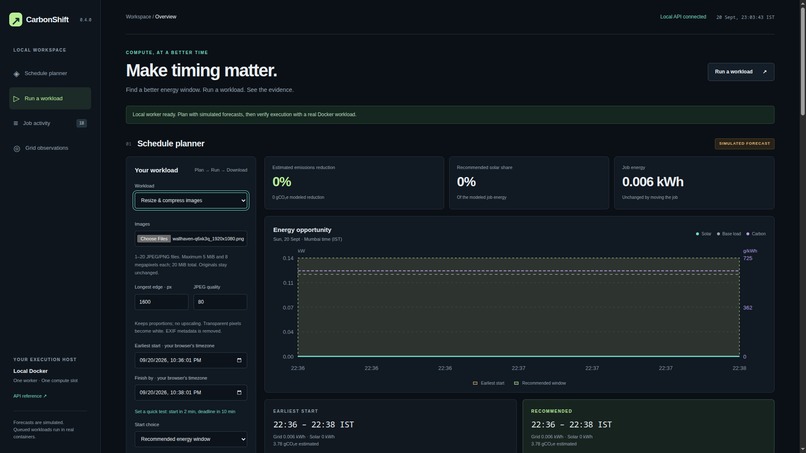Click Overview breadcrumb
The height and width of the screenshot is (453, 806).
coord(166,17)
